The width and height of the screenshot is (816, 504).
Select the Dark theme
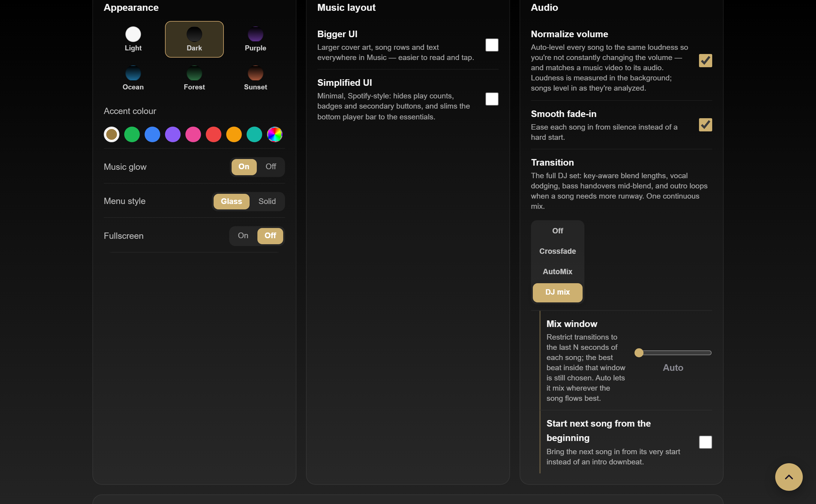[x=194, y=39]
